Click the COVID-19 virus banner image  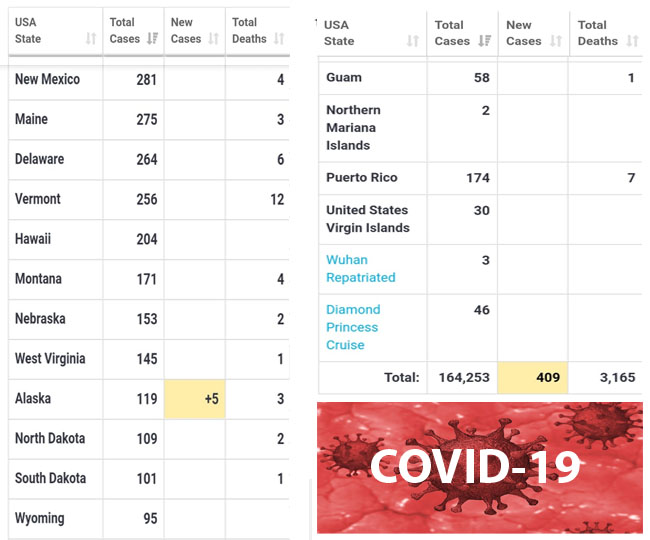[x=480, y=467]
